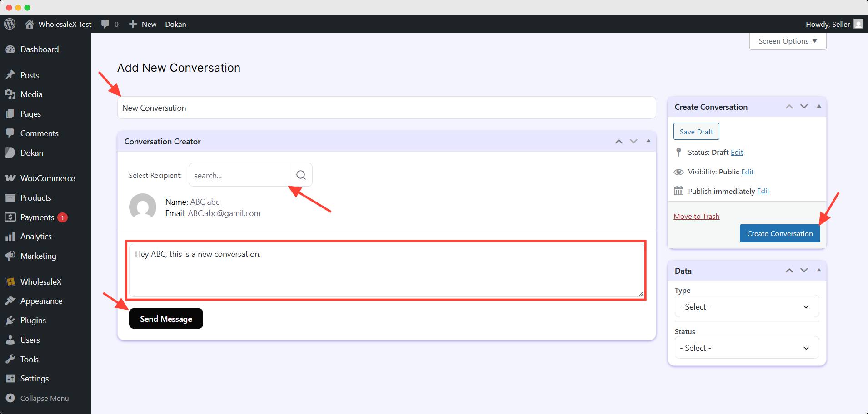This screenshot has width=868, height=414.
Task: Click the Payments notification badge
Action: pyautogui.click(x=62, y=217)
